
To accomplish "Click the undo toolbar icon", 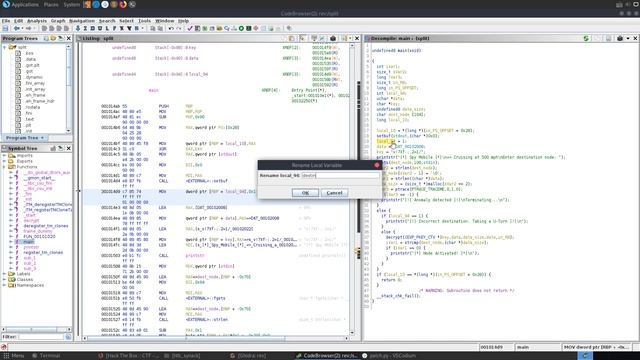I will point(171,29).
